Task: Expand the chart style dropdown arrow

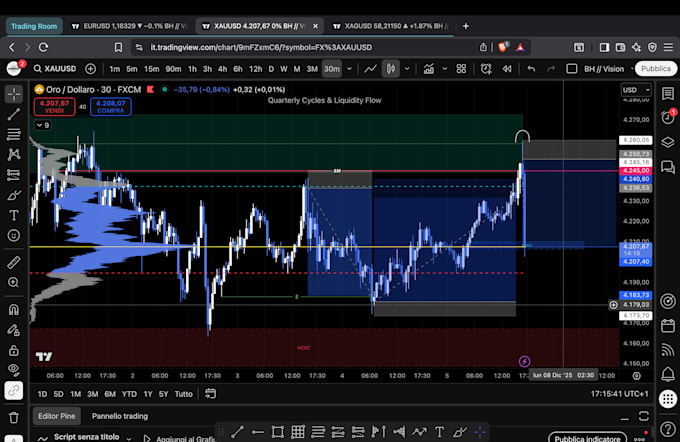Action: point(407,69)
